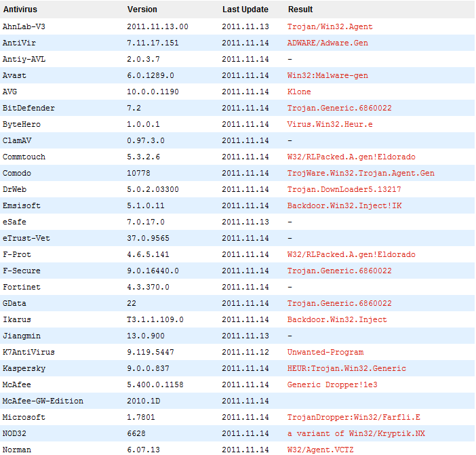This screenshot has width=476, height=455.
Task: Select the Emsisoft row name
Action: pos(22,205)
